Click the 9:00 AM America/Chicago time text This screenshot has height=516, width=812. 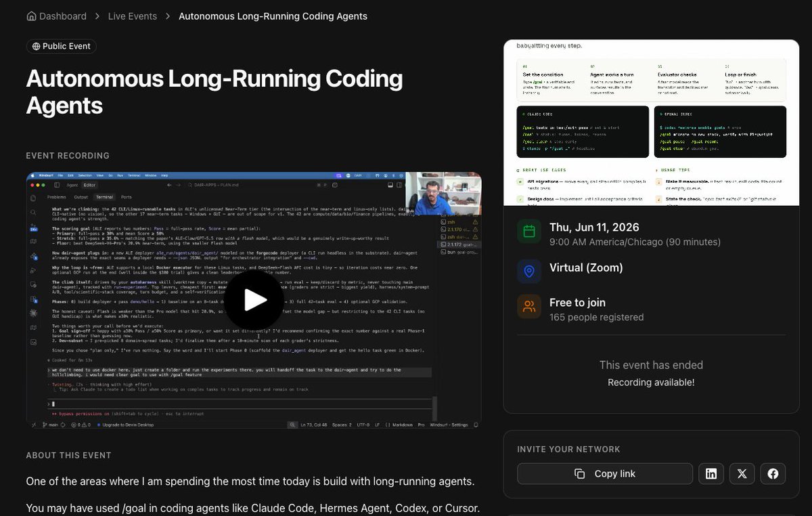coord(635,242)
